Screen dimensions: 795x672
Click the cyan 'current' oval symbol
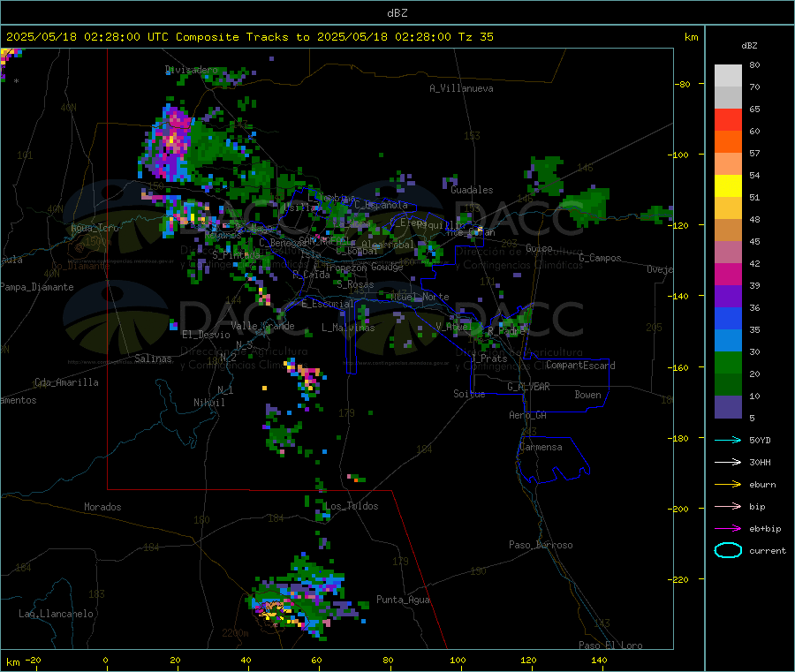pos(728,550)
